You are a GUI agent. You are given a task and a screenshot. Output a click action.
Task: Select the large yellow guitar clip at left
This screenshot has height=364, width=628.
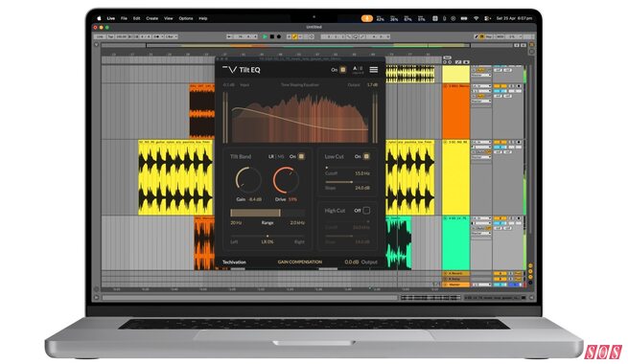(175, 177)
